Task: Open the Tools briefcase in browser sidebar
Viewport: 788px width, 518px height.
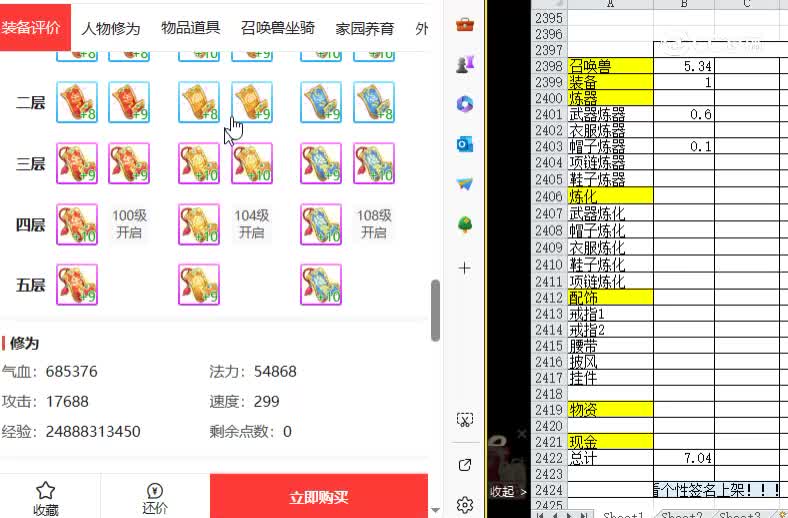Action: (x=465, y=24)
